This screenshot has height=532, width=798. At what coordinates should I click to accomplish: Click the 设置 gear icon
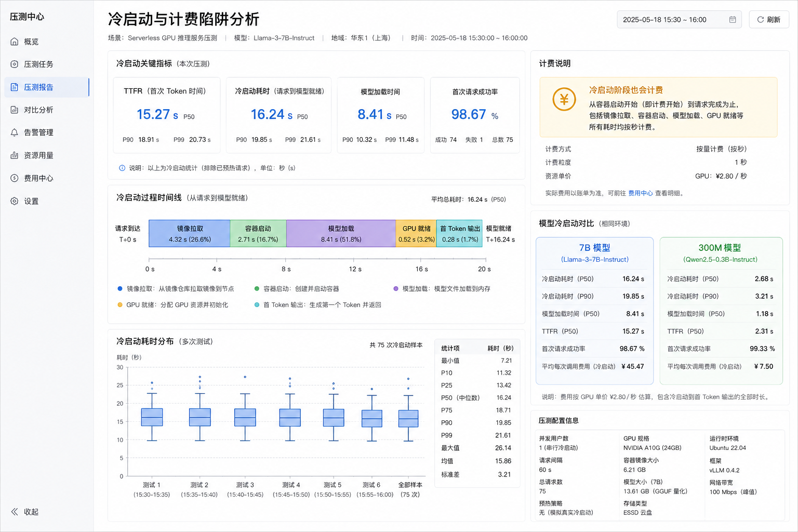[x=15, y=201]
